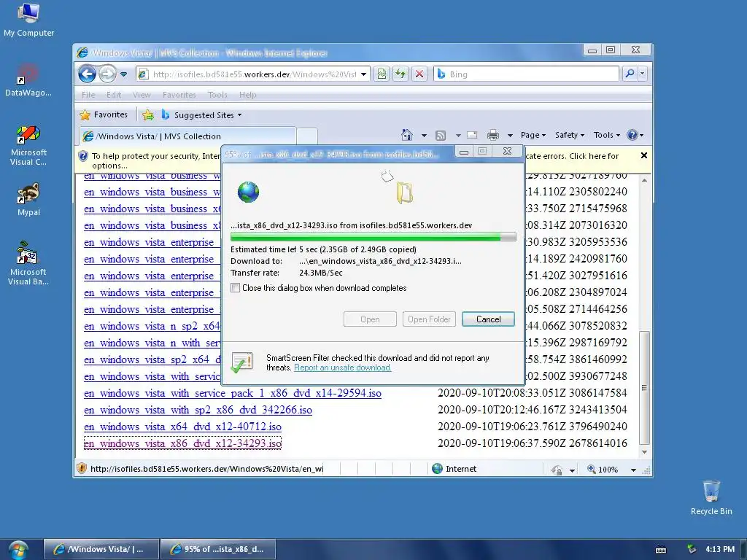Click the Refresh green arrows icon
Screen dimensions: 747x560
(x=400, y=74)
